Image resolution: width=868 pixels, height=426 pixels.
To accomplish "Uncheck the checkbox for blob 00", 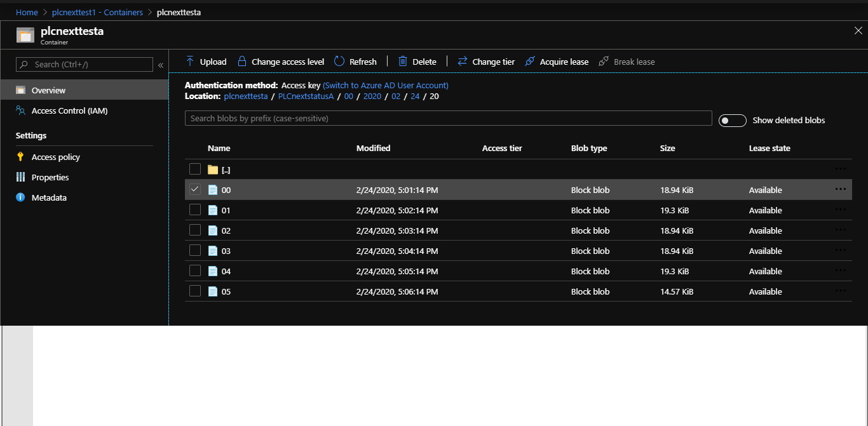I will pyautogui.click(x=195, y=189).
